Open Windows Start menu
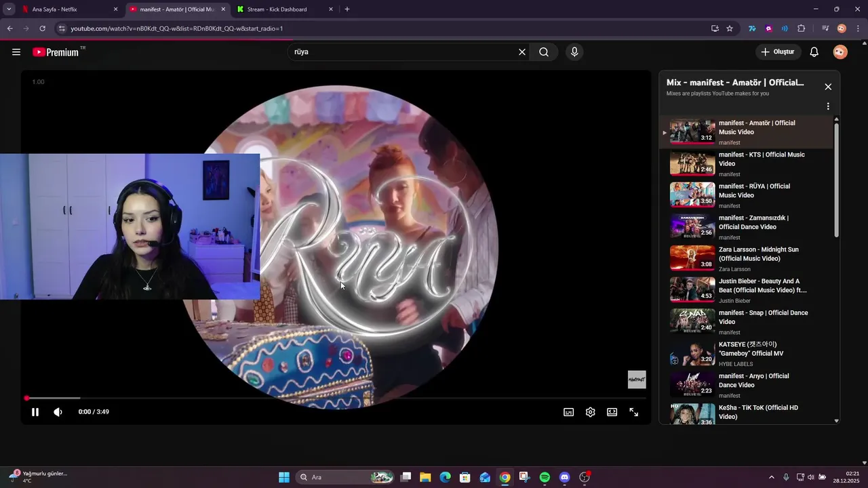 pos(284,477)
